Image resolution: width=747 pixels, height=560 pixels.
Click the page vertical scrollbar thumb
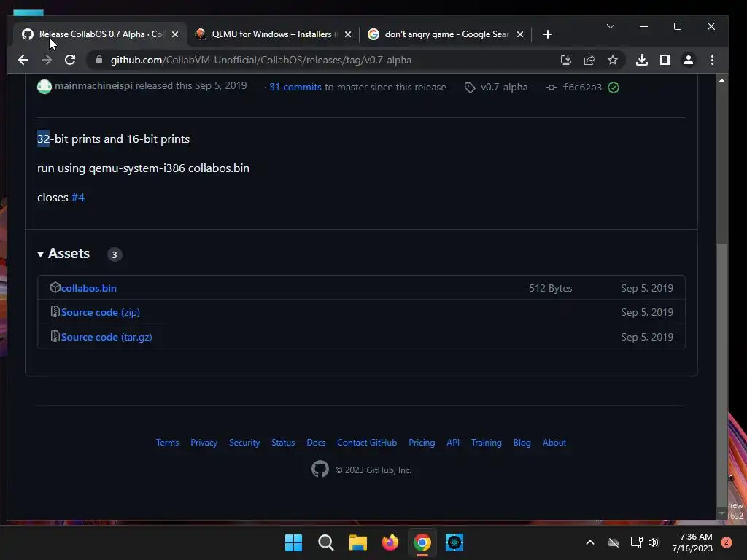click(x=721, y=376)
